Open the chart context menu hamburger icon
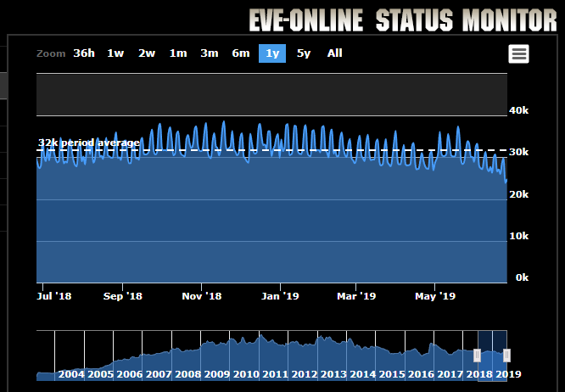 pyautogui.click(x=518, y=54)
